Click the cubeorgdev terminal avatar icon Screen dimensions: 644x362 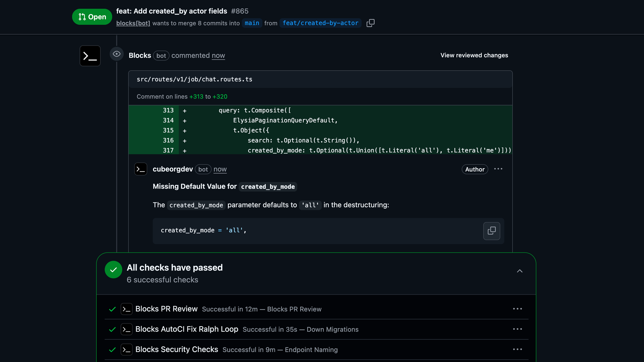coord(141,169)
